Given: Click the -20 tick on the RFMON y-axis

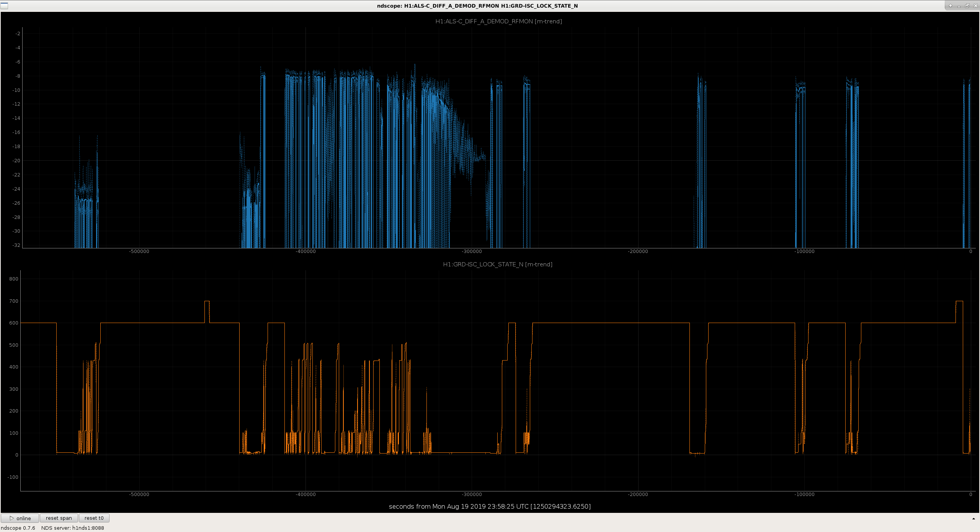Looking at the screenshot, I should pyautogui.click(x=16, y=161).
